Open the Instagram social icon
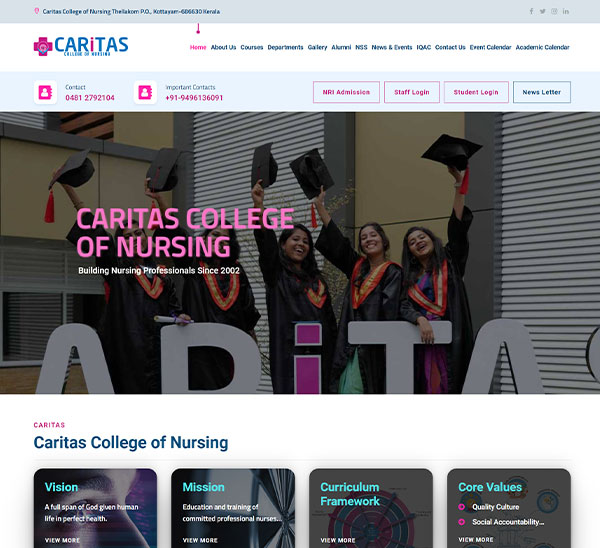 pos(554,11)
